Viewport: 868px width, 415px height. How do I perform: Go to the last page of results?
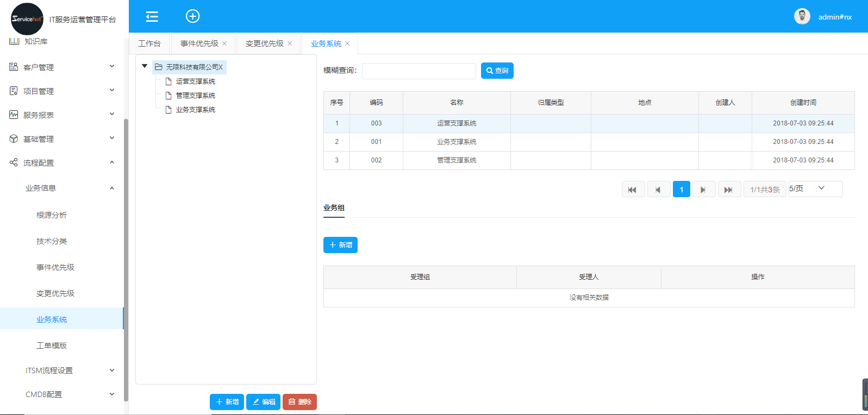click(729, 190)
